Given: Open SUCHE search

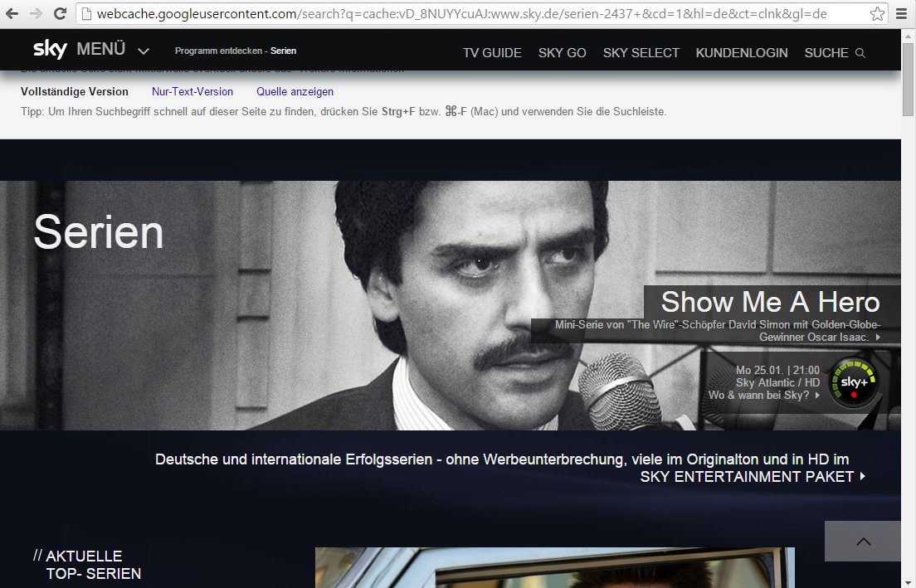Looking at the screenshot, I should [x=826, y=53].
